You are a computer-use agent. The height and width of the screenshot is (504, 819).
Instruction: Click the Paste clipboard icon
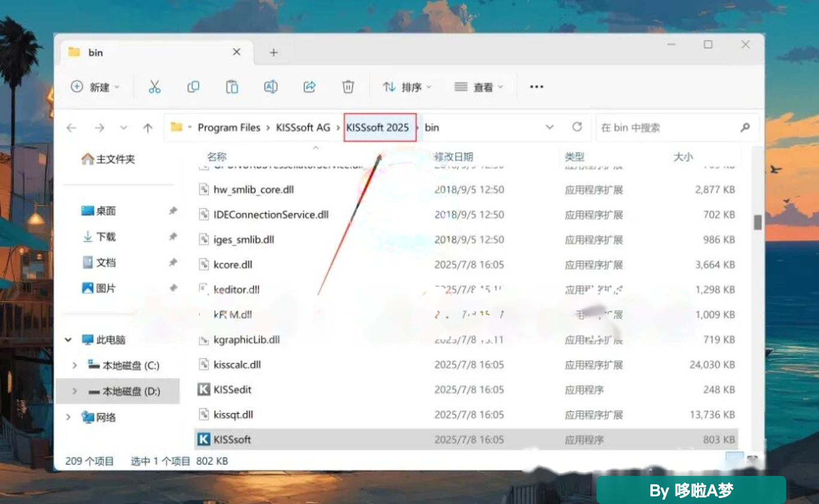232,87
